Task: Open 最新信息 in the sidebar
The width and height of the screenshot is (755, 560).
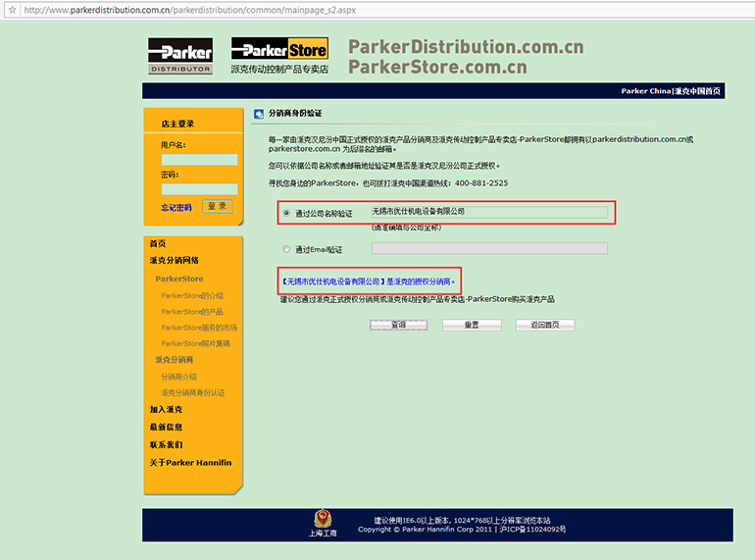Action: pos(166,427)
